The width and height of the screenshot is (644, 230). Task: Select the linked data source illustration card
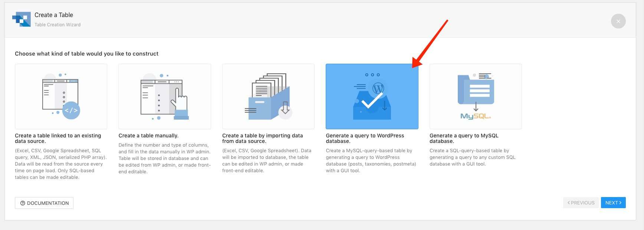point(61,96)
